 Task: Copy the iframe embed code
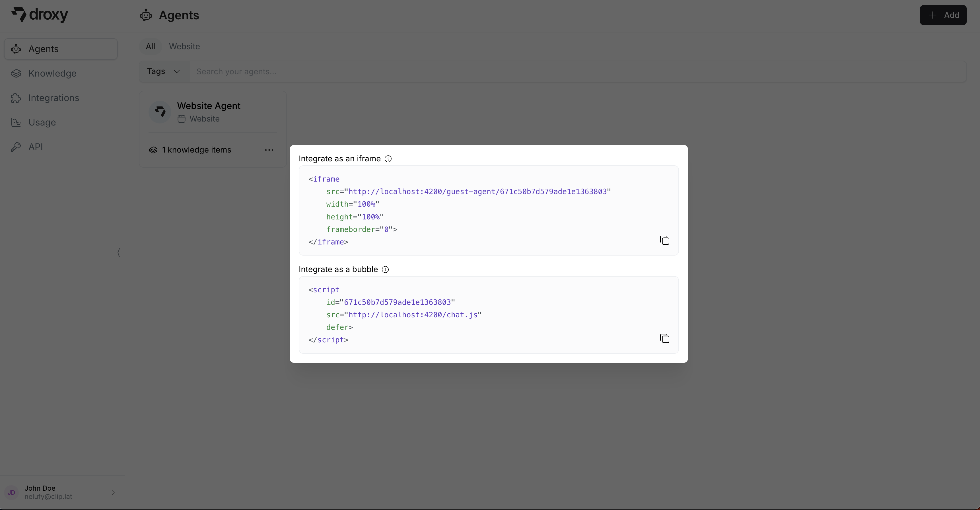pos(665,240)
